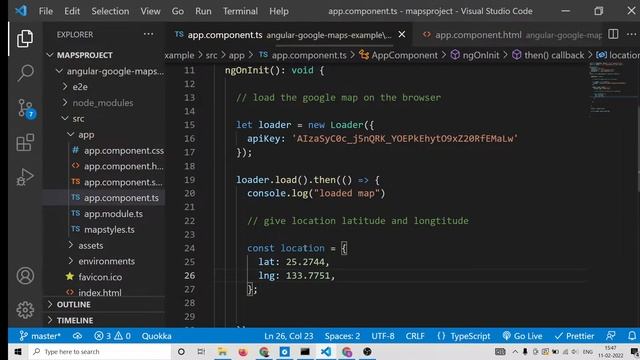Open the Search view in activity bar
The image size is (640, 360).
click(25, 73)
